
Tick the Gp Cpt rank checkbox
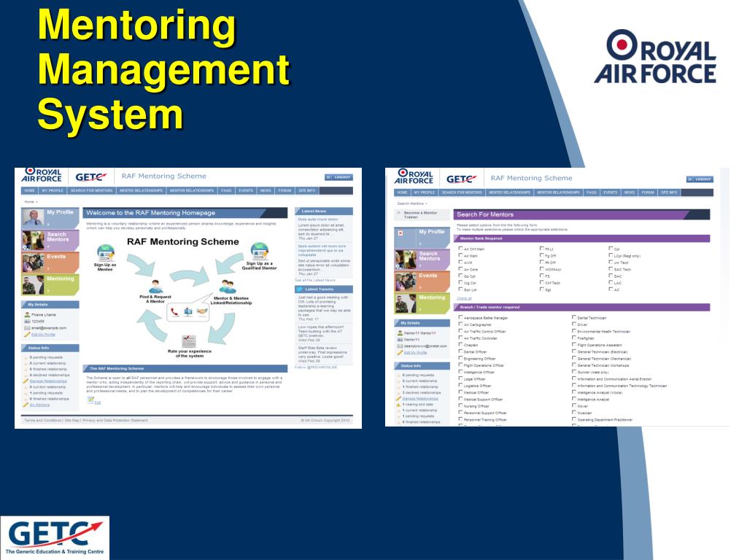[461, 275]
